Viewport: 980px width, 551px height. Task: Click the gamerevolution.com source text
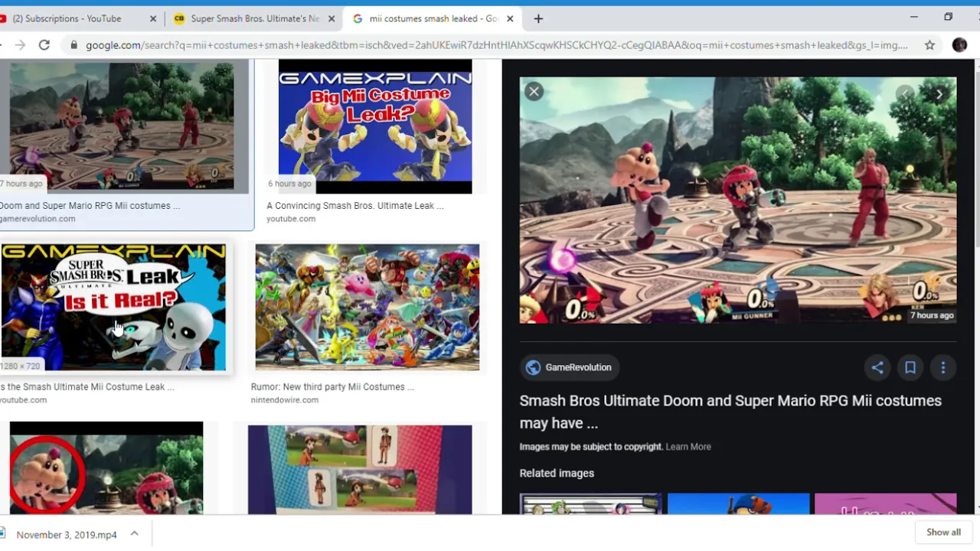tap(38, 219)
